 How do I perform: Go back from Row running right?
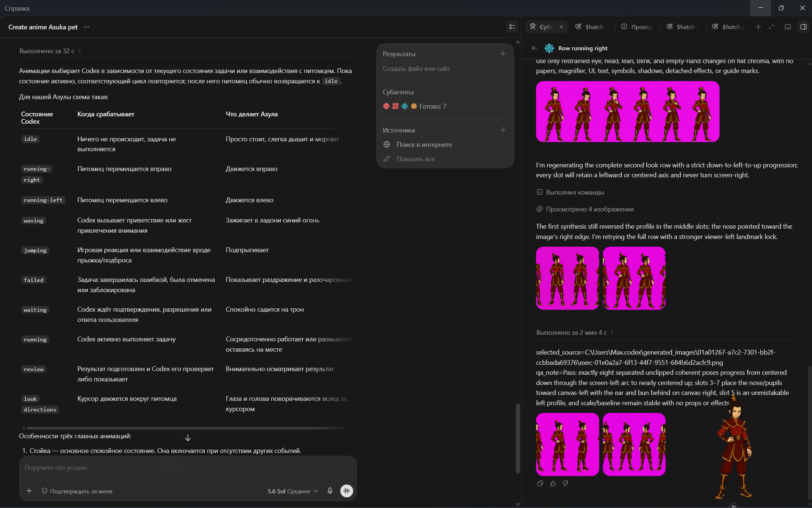534,48
